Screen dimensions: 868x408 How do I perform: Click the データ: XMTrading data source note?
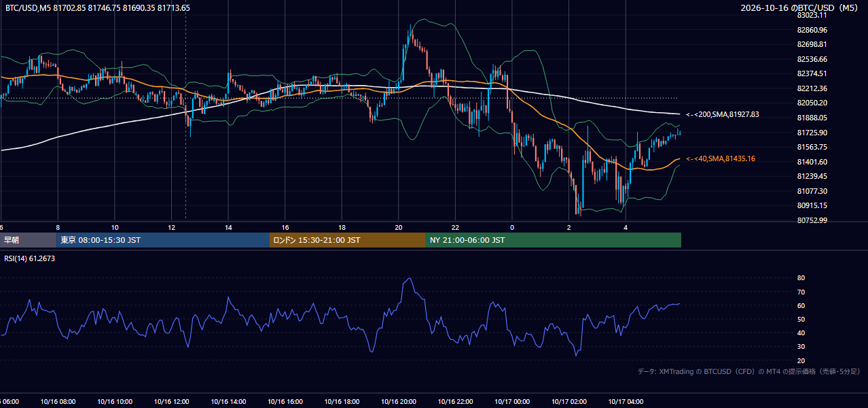pyautogui.click(x=749, y=371)
